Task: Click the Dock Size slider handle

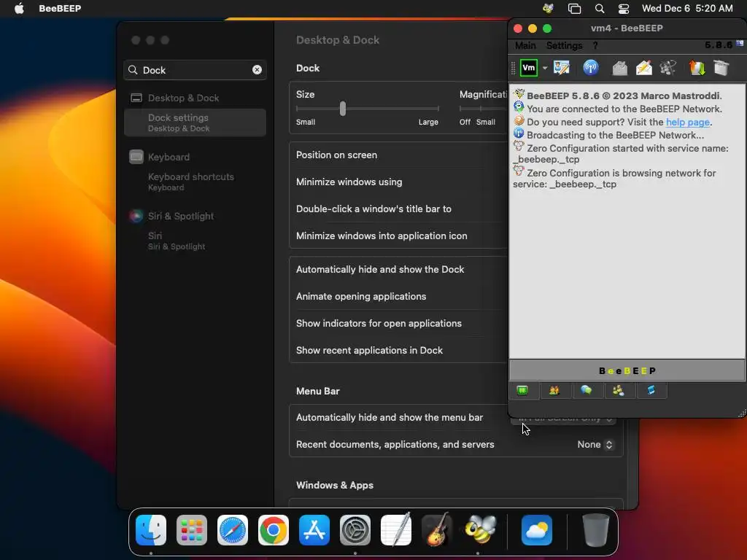Action: tap(343, 109)
